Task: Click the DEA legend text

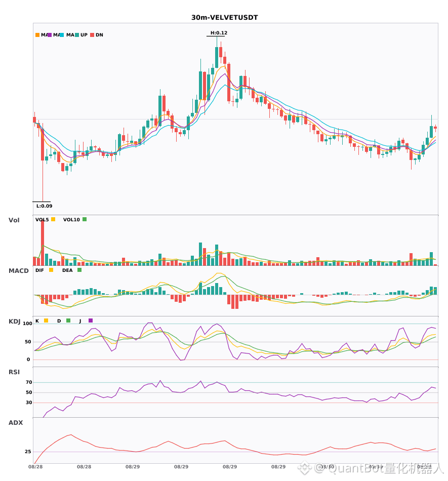Action: (67, 270)
